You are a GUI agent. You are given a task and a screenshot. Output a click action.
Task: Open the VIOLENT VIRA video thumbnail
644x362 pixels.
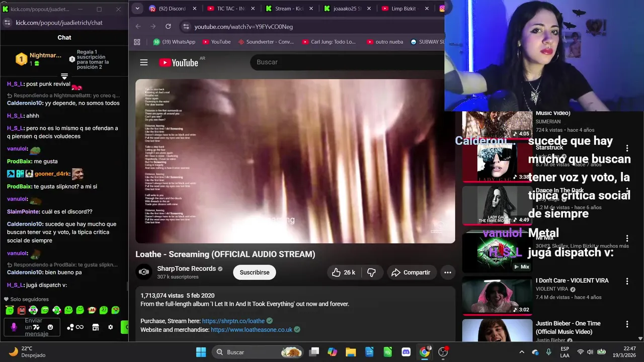[497, 296]
